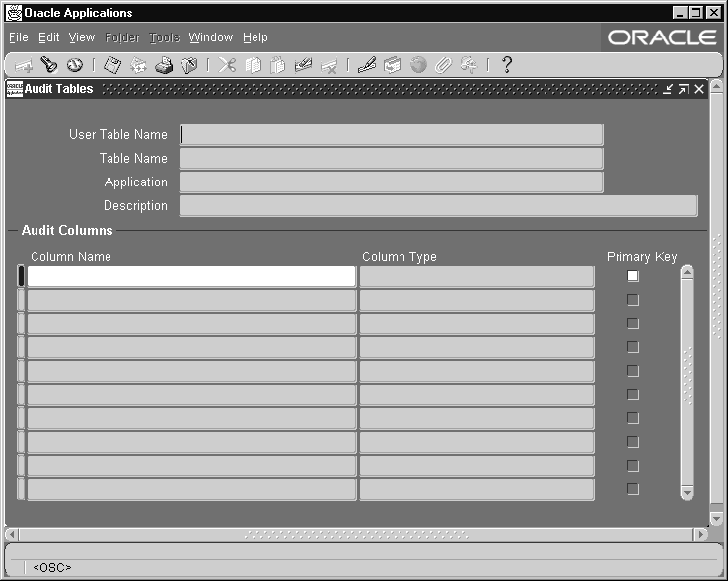Check Primary Key box in eighth row

[x=633, y=442]
